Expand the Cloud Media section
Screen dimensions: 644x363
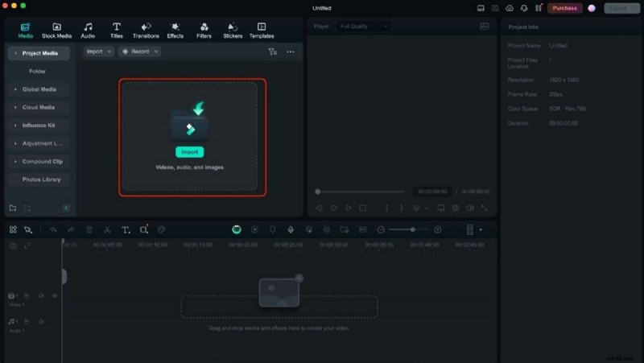click(x=15, y=107)
